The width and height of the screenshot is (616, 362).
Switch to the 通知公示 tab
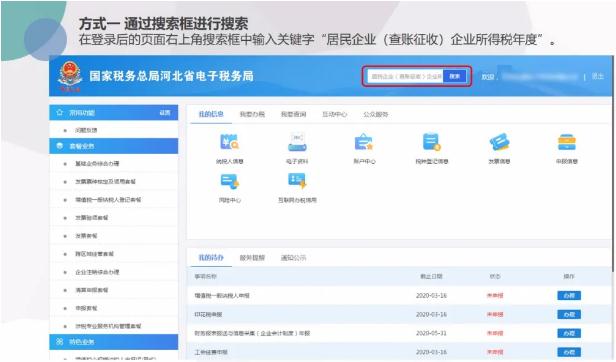click(293, 258)
